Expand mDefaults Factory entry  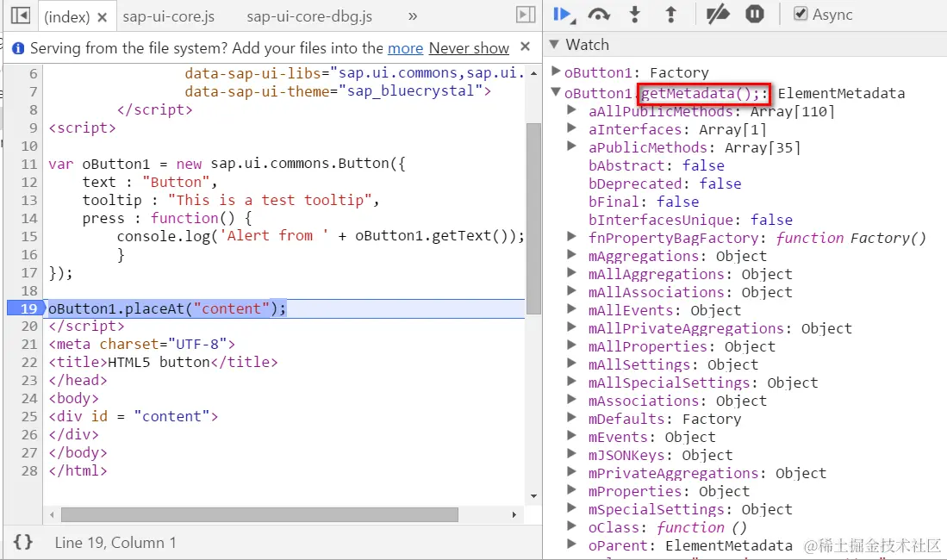point(571,418)
